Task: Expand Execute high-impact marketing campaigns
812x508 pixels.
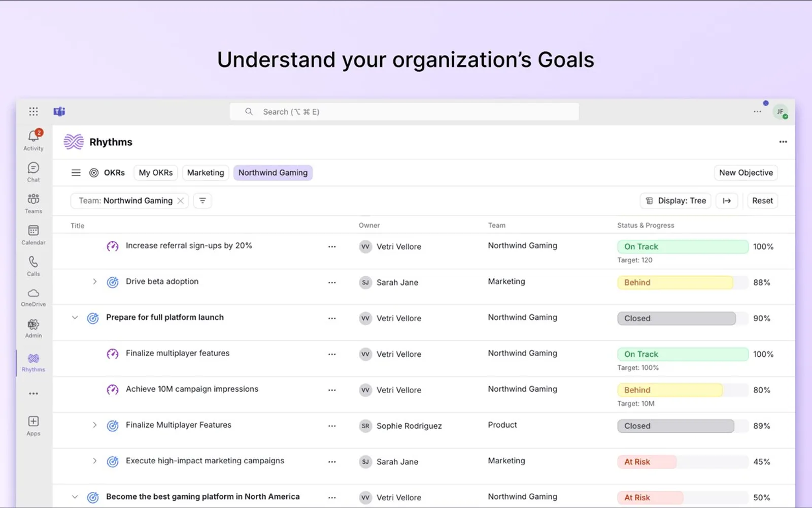Action: point(94,461)
